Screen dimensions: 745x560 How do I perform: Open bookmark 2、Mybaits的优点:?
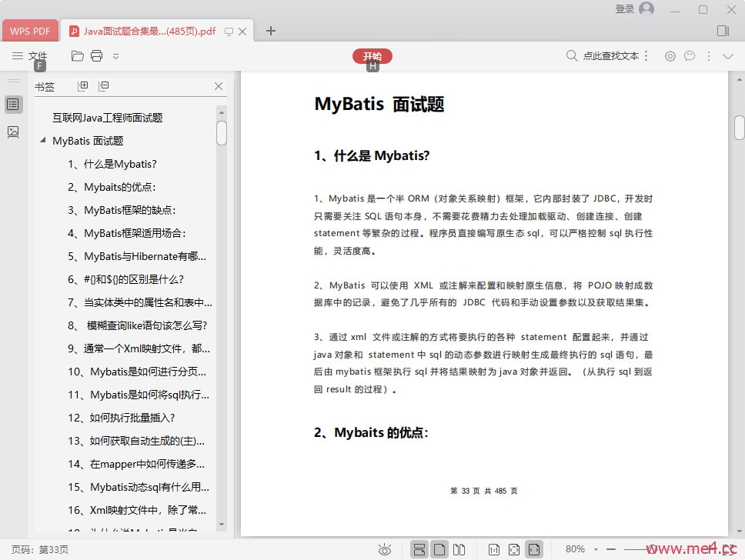[112, 187]
